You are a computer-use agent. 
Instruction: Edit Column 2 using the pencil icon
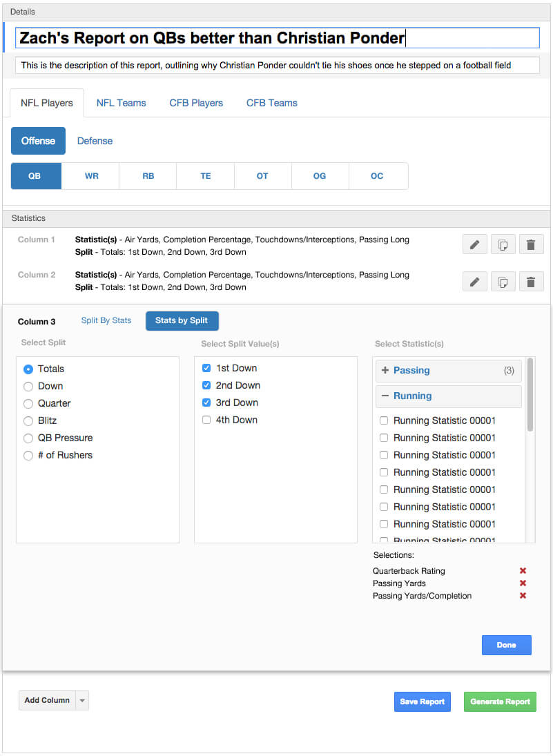[x=474, y=282]
